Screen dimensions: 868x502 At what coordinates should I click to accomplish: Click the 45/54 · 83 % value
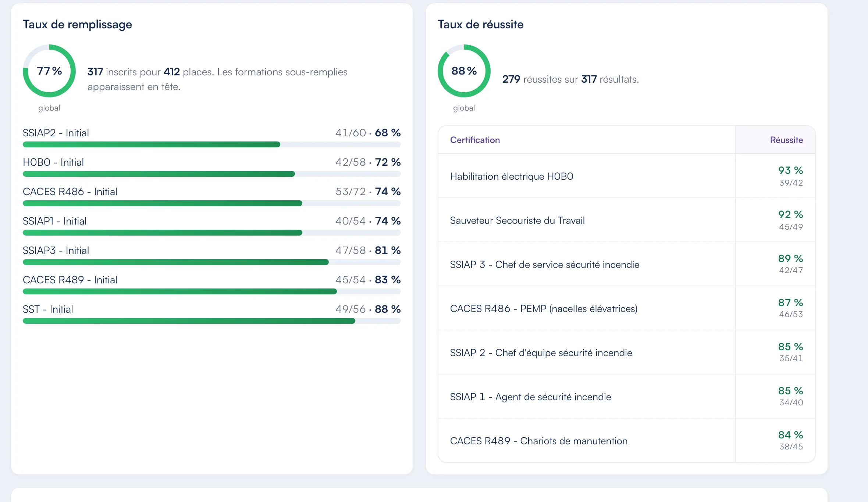click(368, 280)
